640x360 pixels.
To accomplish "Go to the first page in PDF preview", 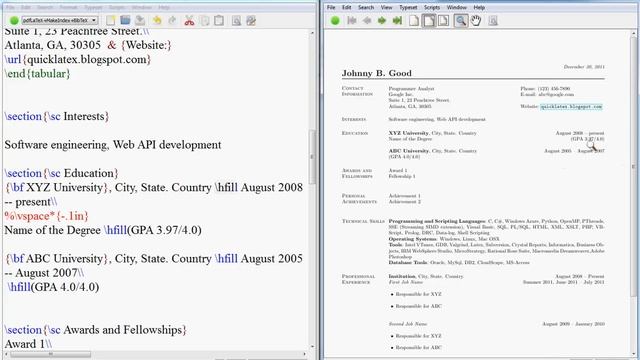I will click(351, 20).
